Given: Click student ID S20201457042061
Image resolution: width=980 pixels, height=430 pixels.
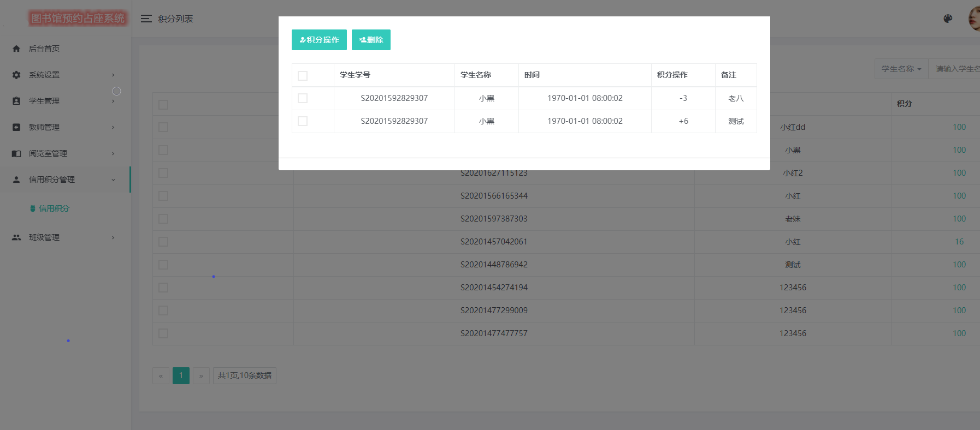Looking at the screenshot, I should tap(494, 242).
